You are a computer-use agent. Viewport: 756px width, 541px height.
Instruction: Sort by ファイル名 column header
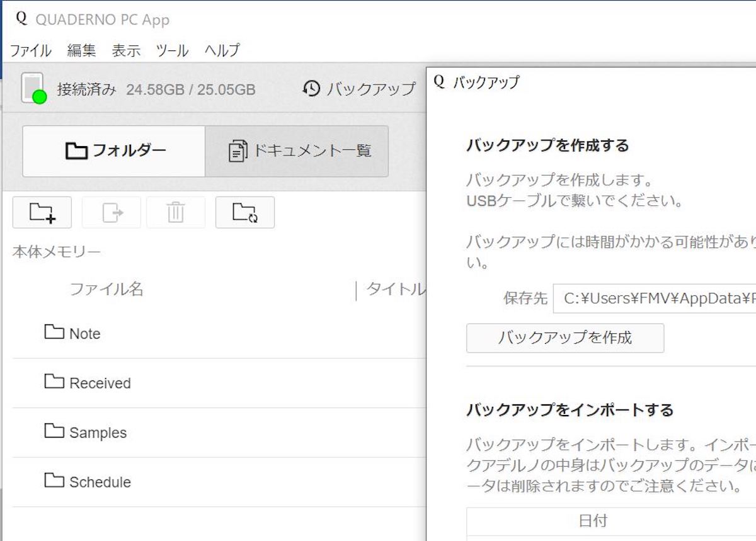pos(106,289)
